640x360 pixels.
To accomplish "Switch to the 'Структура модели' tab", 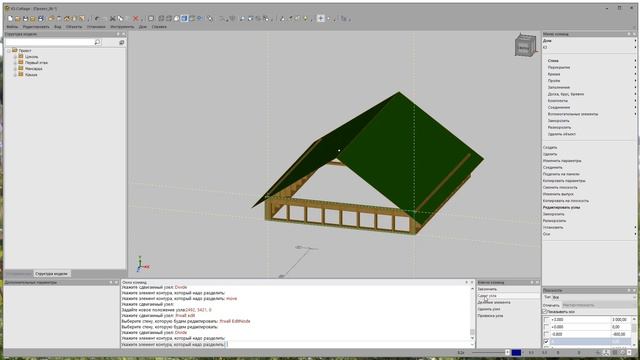I will pyautogui.click(x=51, y=274).
